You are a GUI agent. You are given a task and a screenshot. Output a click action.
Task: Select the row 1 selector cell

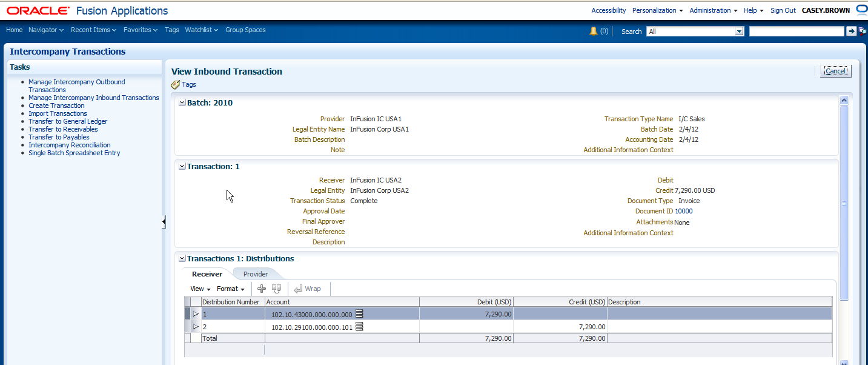click(188, 314)
